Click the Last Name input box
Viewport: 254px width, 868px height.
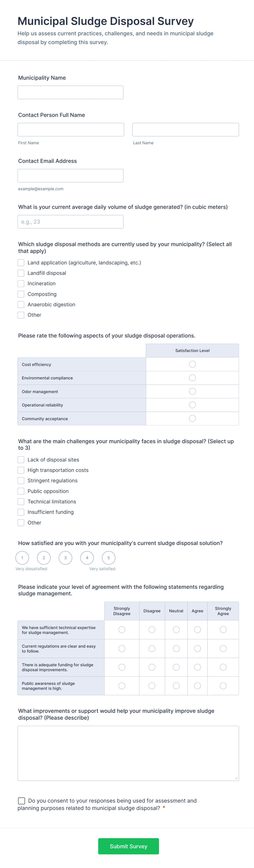tap(185, 129)
